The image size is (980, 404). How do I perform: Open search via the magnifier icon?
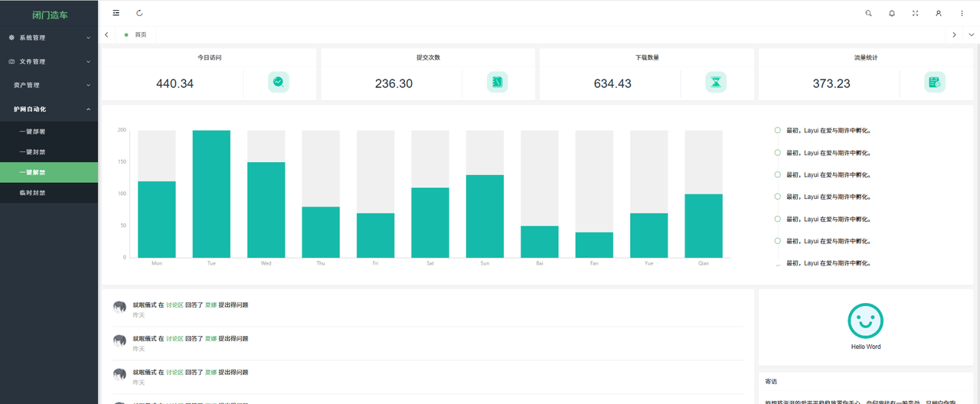tap(868, 13)
